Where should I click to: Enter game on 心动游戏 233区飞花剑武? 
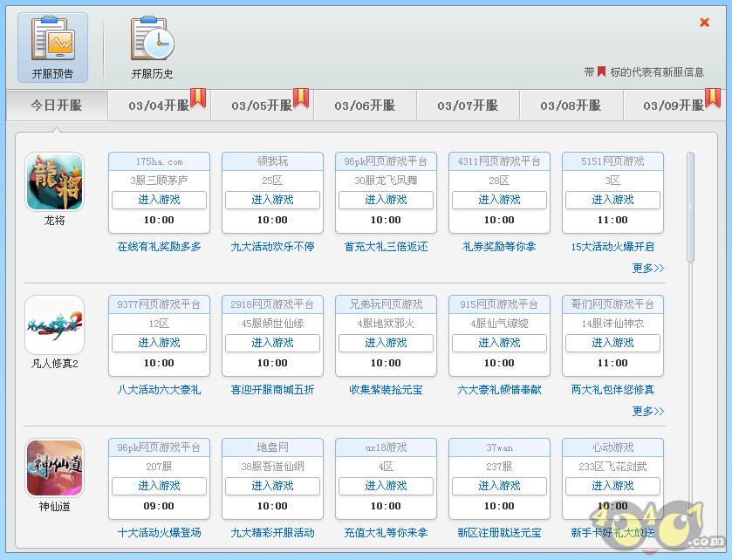pos(613,486)
